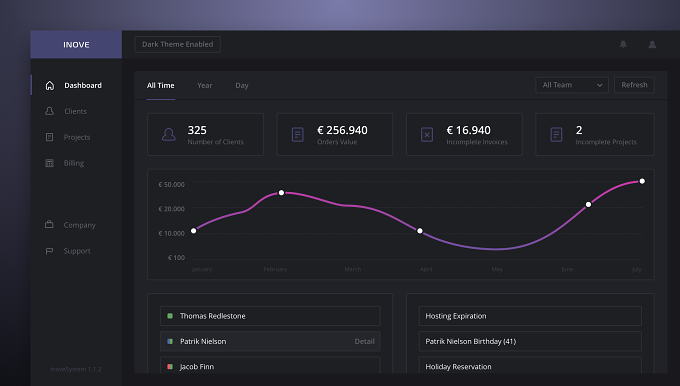Image resolution: width=680 pixels, height=386 pixels.
Task: Click the Number of Clients person icon
Action: tap(169, 134)
